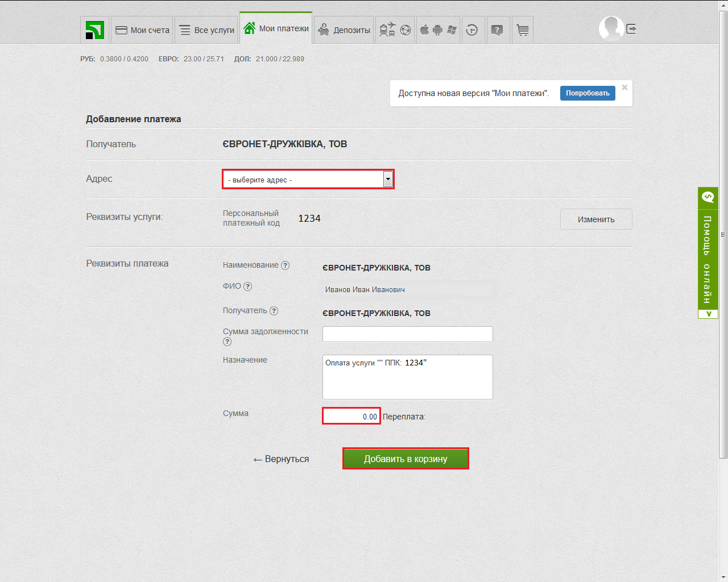Click the globe icon in the top bar
Viewport: 728px width, 582px height.
pyautogui.click(x=406, y=30)
